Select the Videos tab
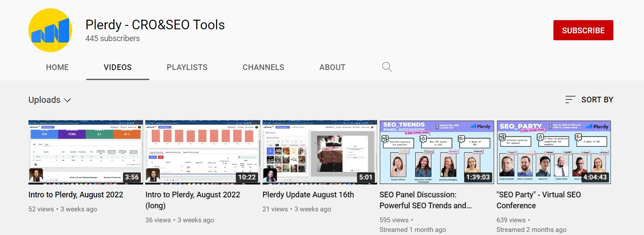 118,67
